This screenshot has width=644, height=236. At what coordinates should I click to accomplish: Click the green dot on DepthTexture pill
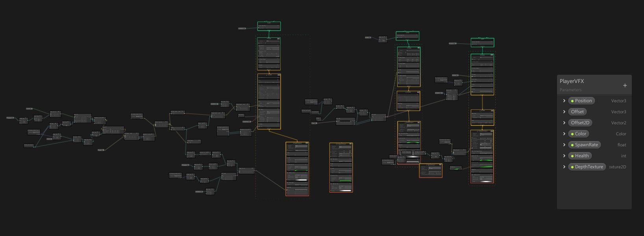point(572,167)
